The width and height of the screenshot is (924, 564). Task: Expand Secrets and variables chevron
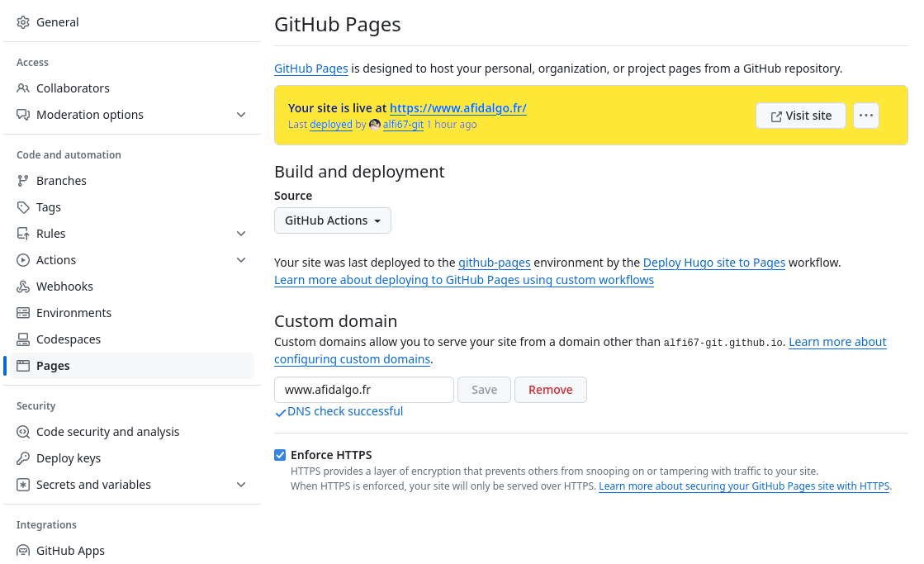click(x=241, y=485)
